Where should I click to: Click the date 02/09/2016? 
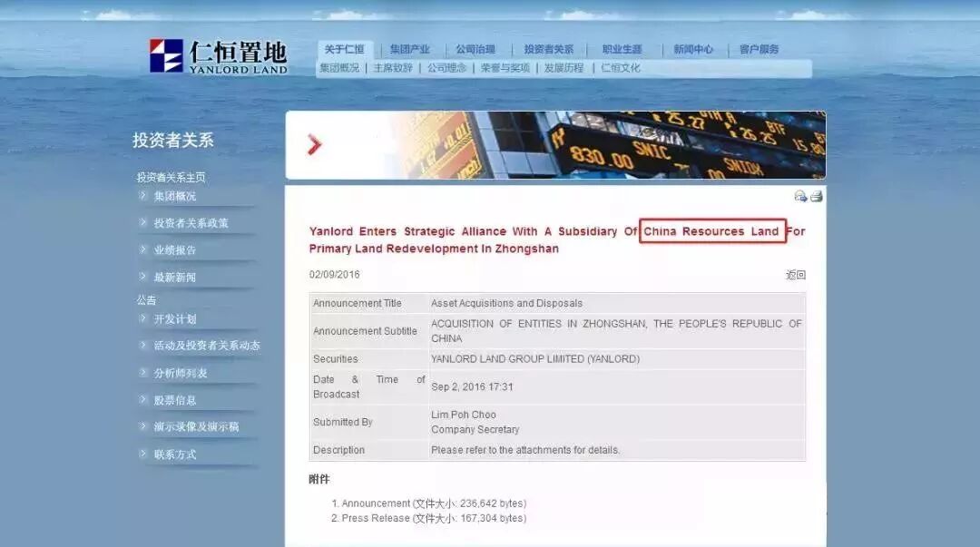334,275
